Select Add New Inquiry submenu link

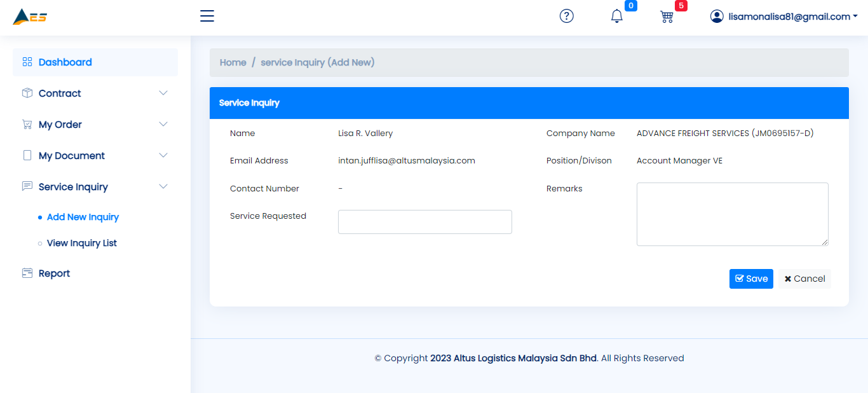[x=83, y=217]
